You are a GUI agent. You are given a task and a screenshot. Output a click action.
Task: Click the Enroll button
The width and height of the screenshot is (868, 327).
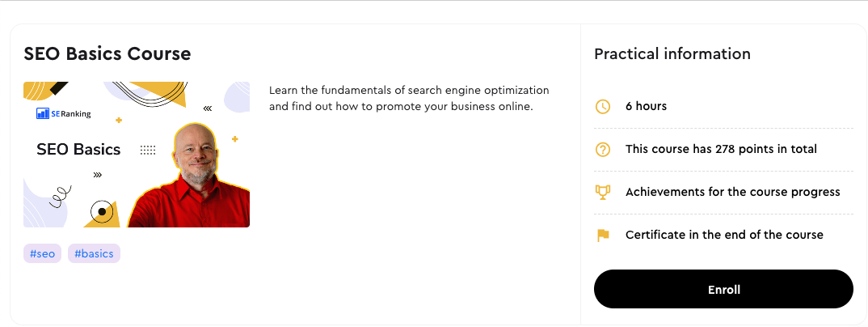coord(723,289)
